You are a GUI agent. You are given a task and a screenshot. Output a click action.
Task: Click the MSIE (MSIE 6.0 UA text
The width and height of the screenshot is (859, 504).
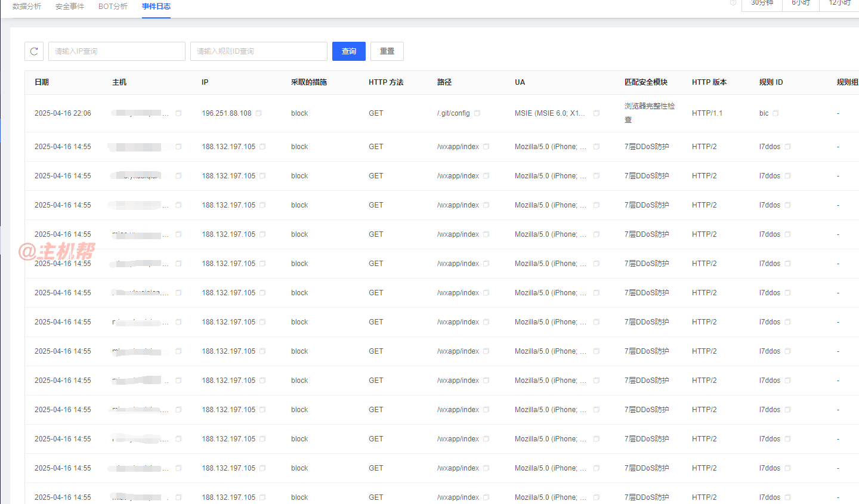tap(550, 113)
